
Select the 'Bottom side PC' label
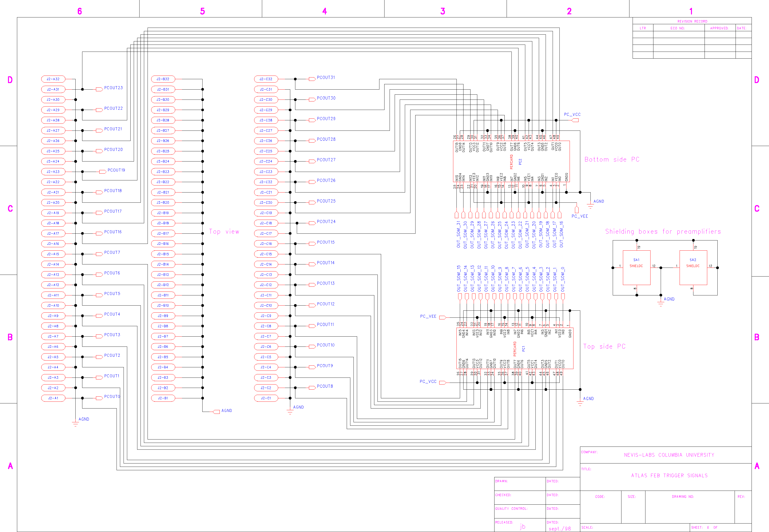click(x=612, y=159)
